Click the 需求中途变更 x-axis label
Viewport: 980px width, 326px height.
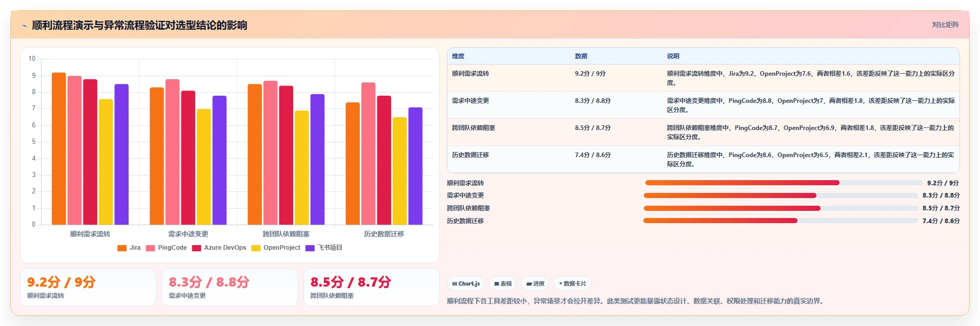tap(188, 234)
